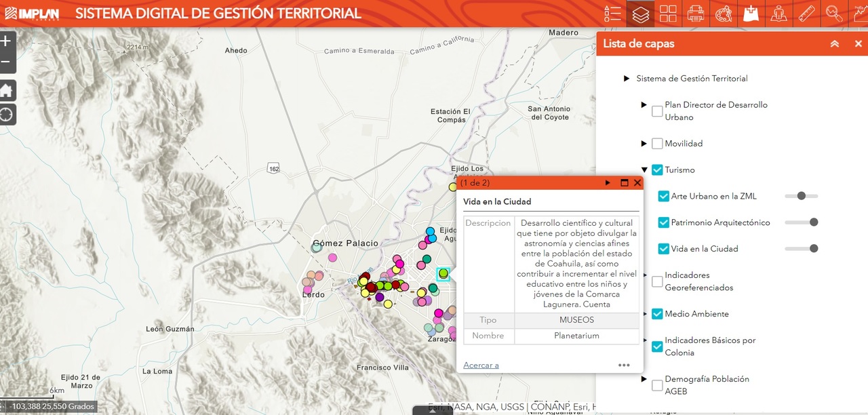The width and height of the screenshot is (868, 415).
Task: Expand the Demografía Población AGEB group
Action: point(644,379)
